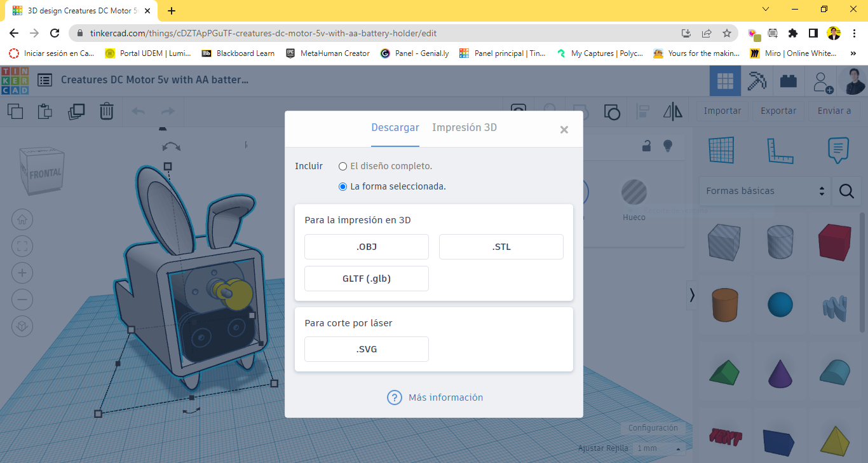Pick the green roof shape thumbnail
Screen dimensions: 868x463
pyautogui.click(x=725, y=373)
